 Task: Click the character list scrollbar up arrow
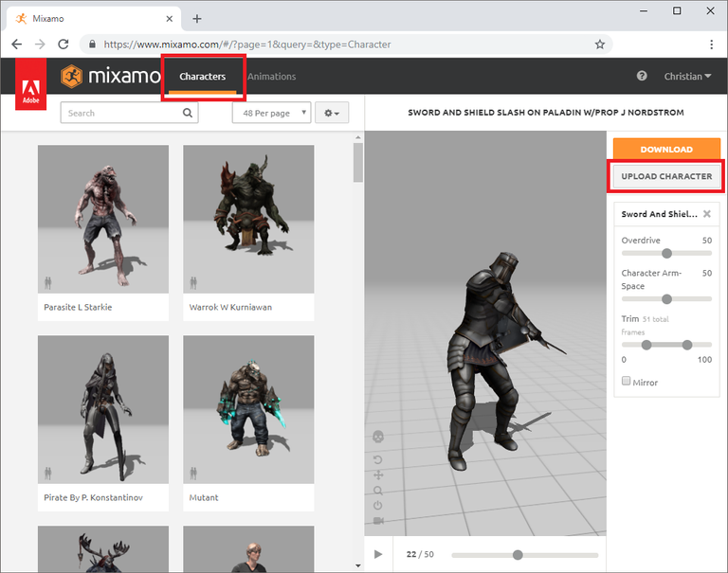click(357, 137)
